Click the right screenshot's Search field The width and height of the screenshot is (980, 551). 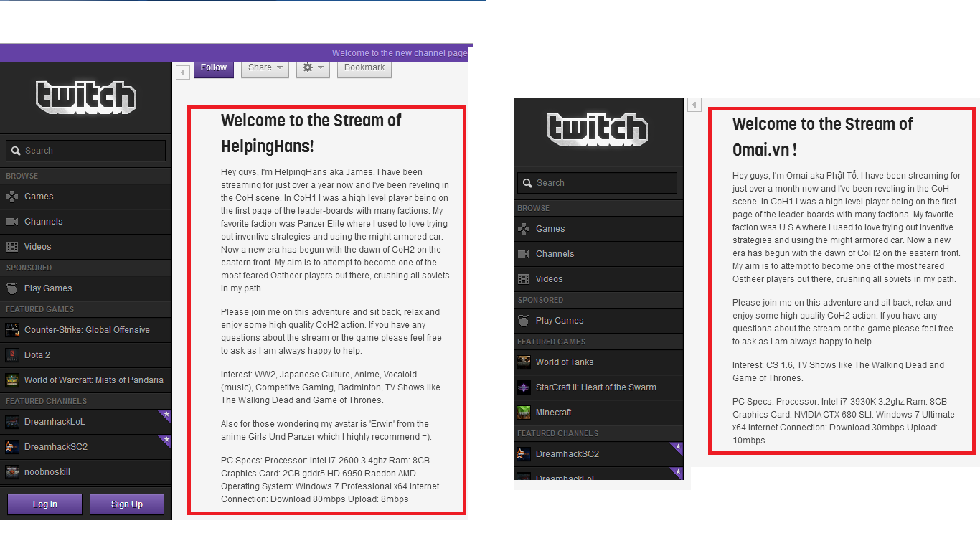(x=598, y=183)
